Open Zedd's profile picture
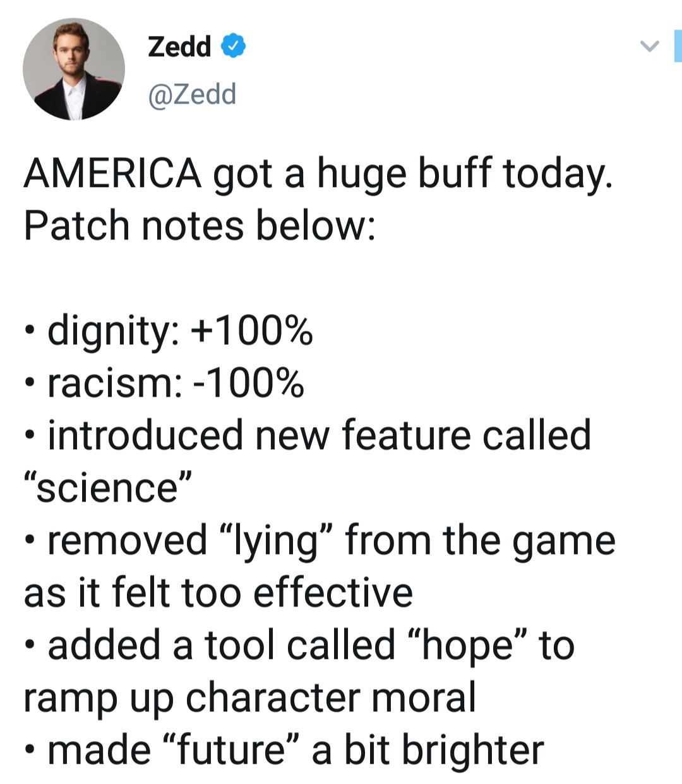The height and width of the screenshot is (784, 682). [74, 69]
